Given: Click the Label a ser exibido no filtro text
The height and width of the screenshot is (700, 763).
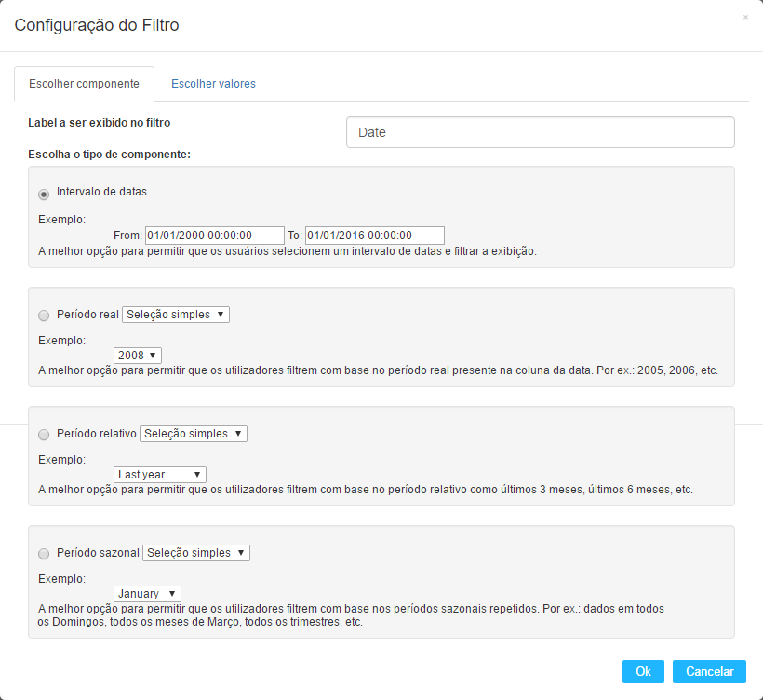Looking at the screenshot, I should click(100, 123).
